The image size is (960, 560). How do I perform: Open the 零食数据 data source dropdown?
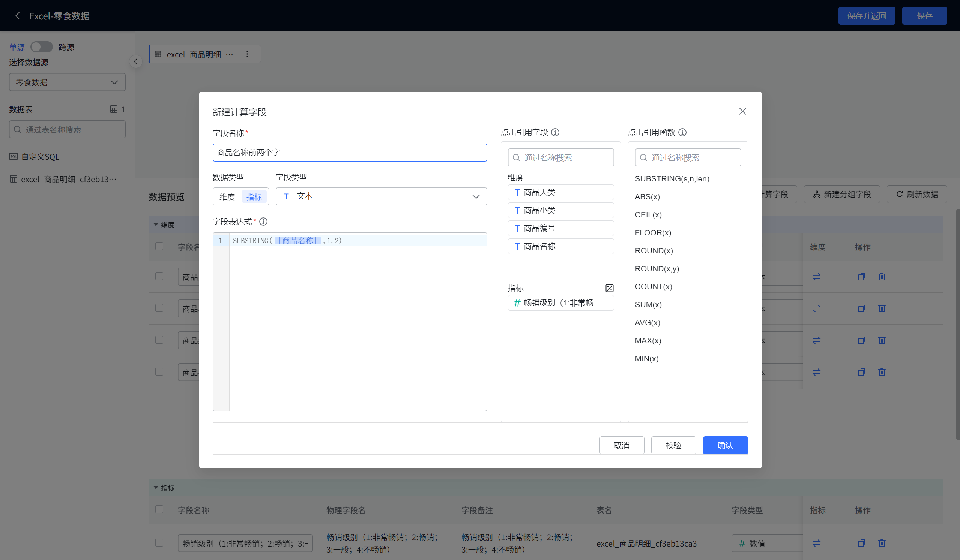coord(67,82)
